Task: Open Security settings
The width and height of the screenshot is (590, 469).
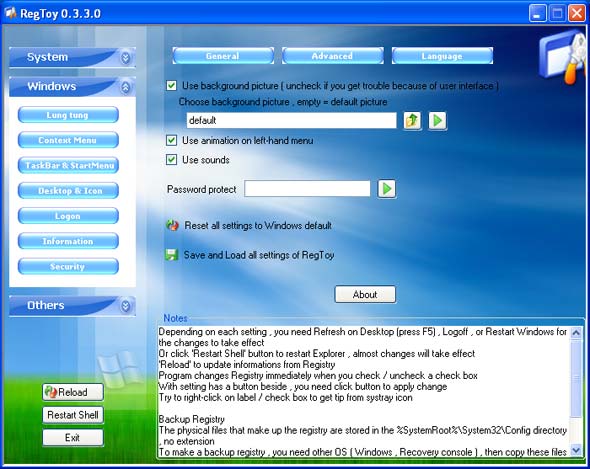Action: point(68,266)
